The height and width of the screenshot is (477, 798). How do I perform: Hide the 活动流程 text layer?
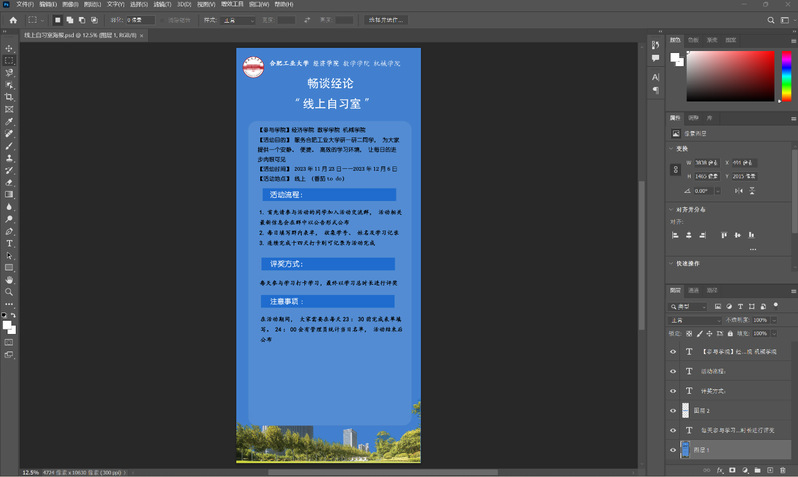tap(673, 371)
